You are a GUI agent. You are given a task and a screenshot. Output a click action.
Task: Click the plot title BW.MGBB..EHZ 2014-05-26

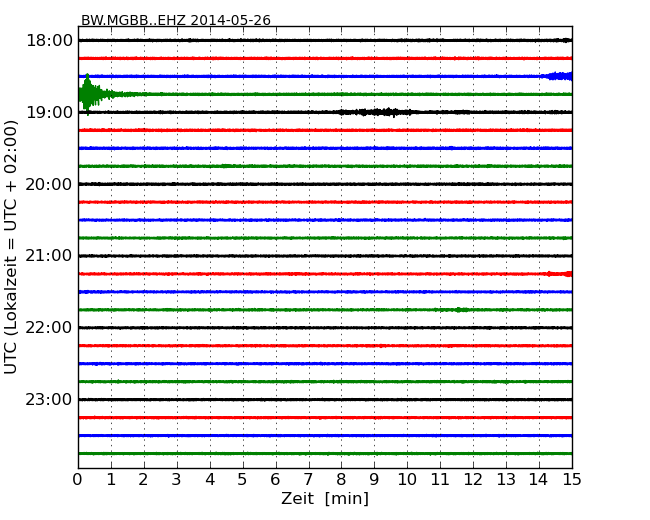tap(175, 20)
